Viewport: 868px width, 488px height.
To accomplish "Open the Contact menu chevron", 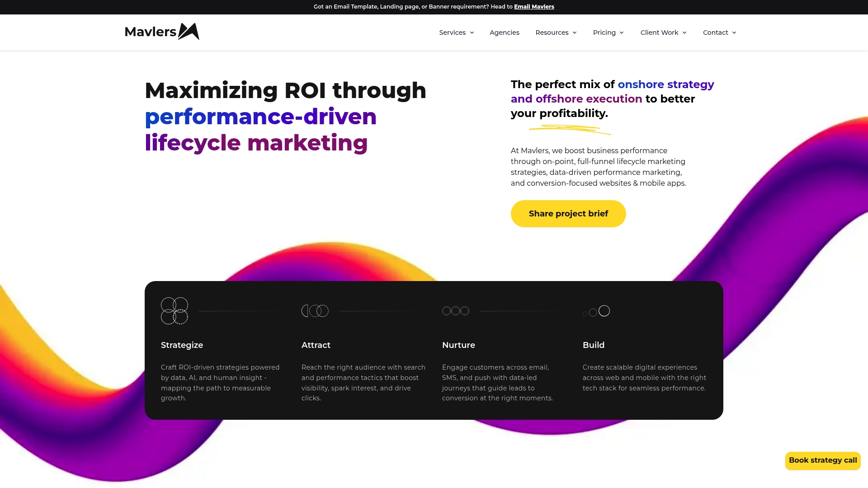I will click(x=734, y=33).
